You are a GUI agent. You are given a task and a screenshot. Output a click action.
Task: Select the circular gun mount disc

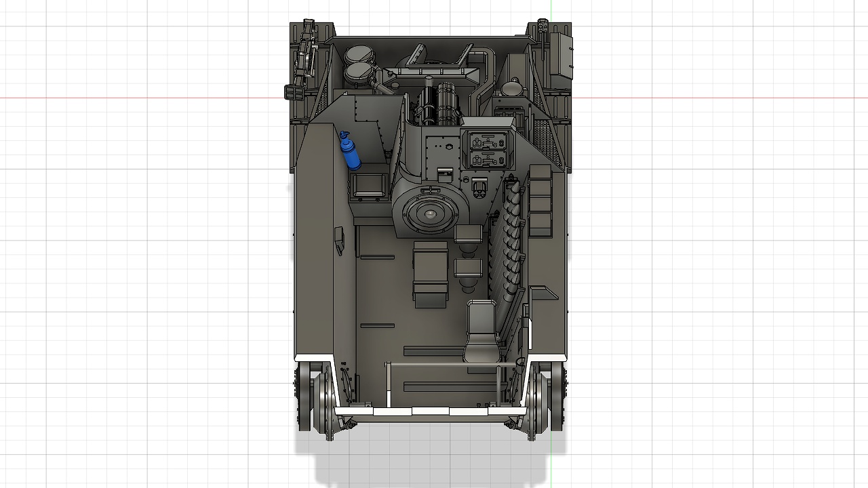pos(429,213)
